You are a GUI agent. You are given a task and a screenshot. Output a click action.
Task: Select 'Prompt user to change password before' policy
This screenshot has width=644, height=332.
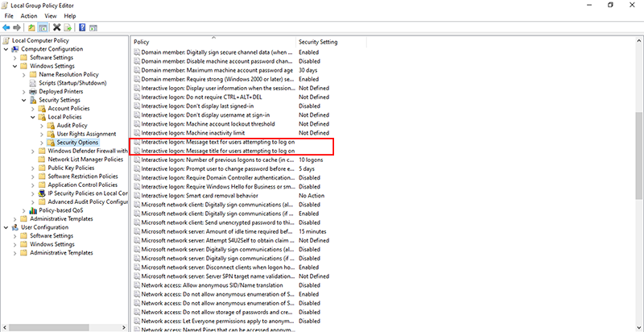(x=218, y=169)
